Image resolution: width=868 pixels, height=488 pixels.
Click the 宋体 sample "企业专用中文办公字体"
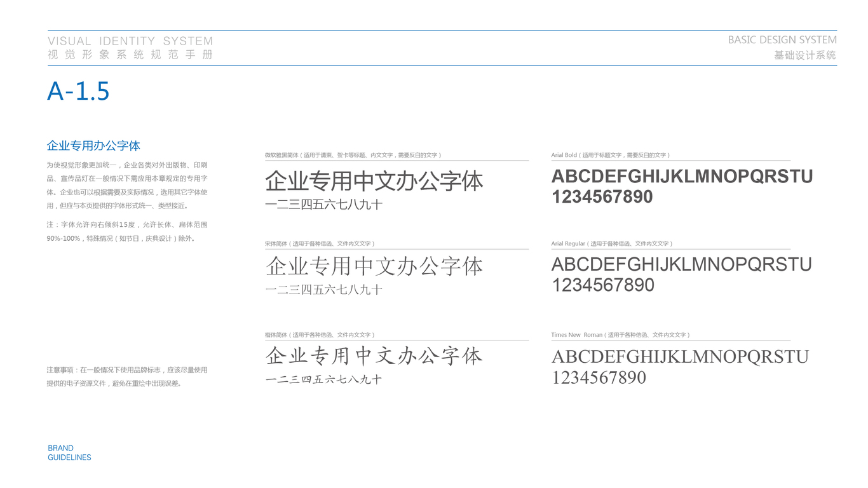(374, 266)
